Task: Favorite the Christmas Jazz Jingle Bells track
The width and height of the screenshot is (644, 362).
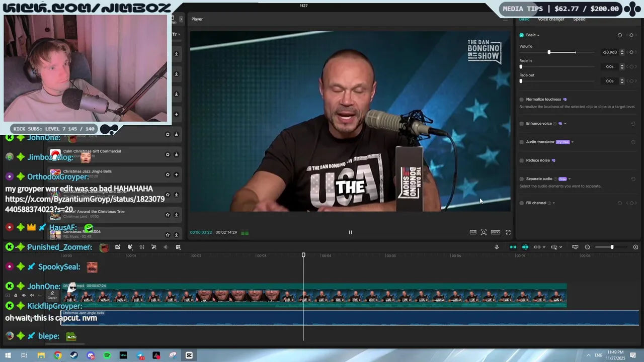Action: [x=168, y=174]
